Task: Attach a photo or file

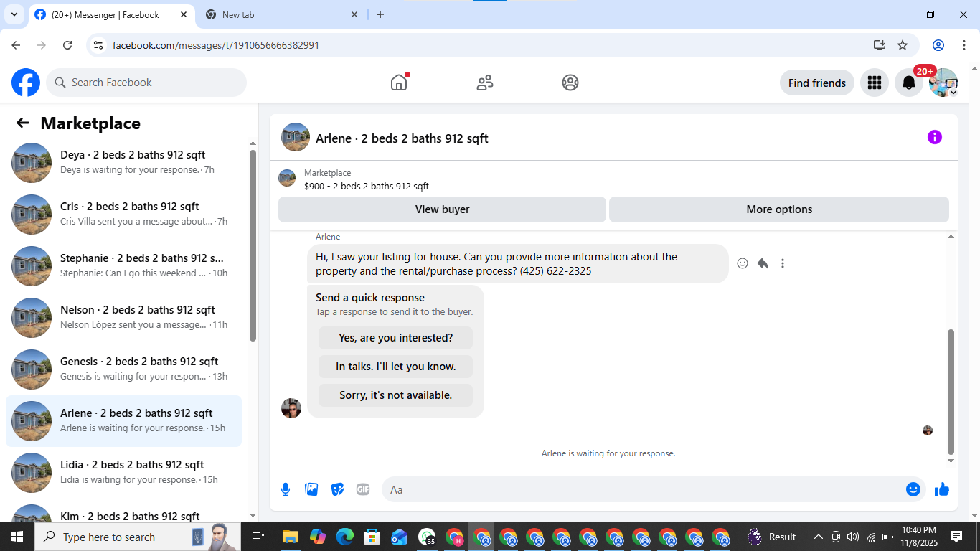Action: click(x=311, y=489)
